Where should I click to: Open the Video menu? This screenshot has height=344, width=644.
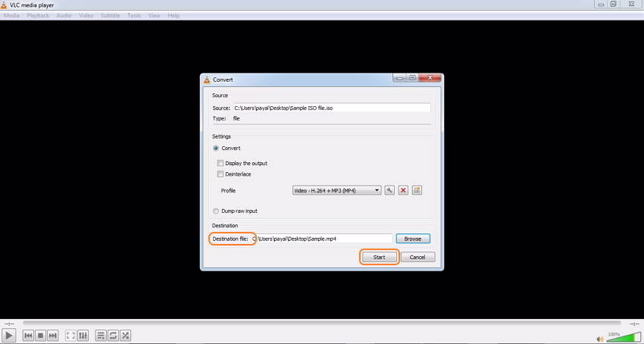pos(86,16)
